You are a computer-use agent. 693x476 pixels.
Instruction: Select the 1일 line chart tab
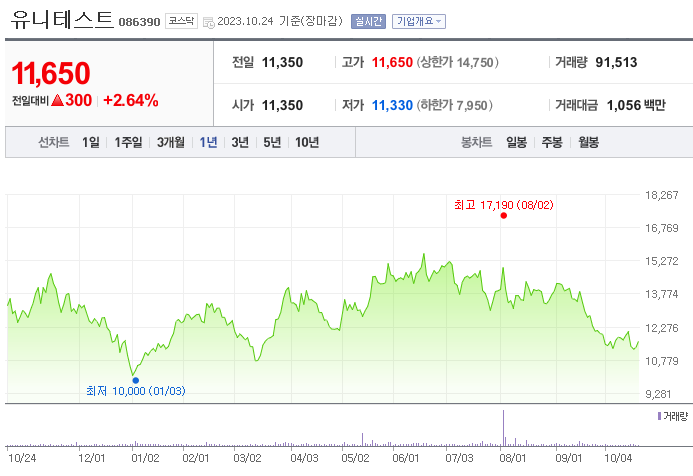91,142
